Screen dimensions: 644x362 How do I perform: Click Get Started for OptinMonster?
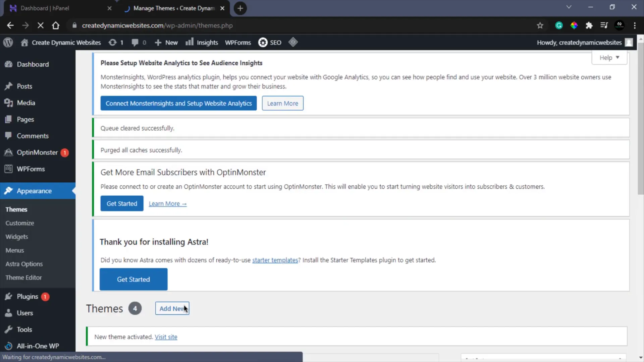click(x=122, y=203)
